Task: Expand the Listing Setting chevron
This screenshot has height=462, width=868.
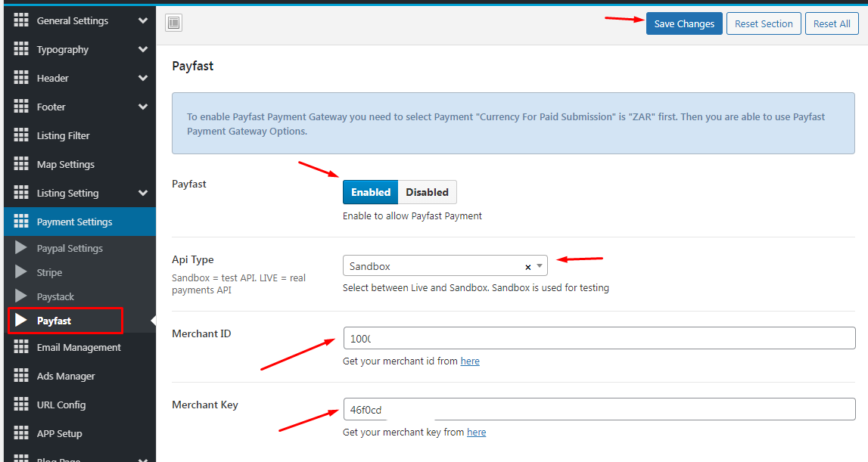Action: coord(143,194)
